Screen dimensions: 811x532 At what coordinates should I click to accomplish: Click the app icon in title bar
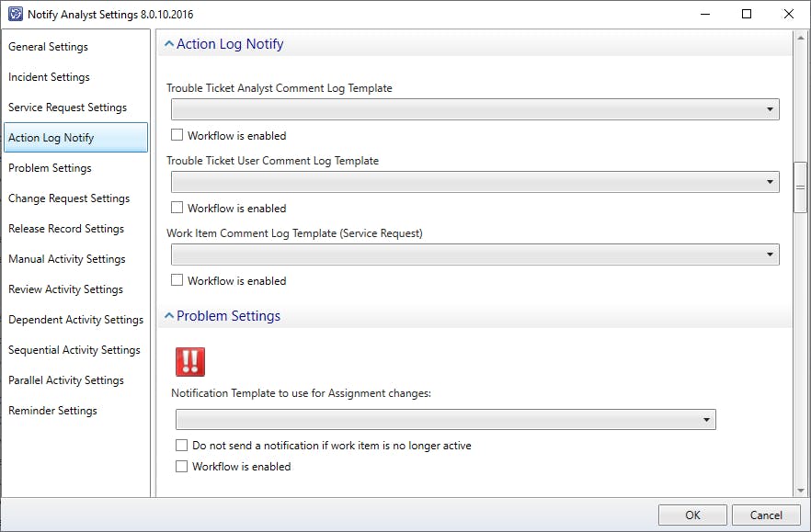[x=14, y=15]
